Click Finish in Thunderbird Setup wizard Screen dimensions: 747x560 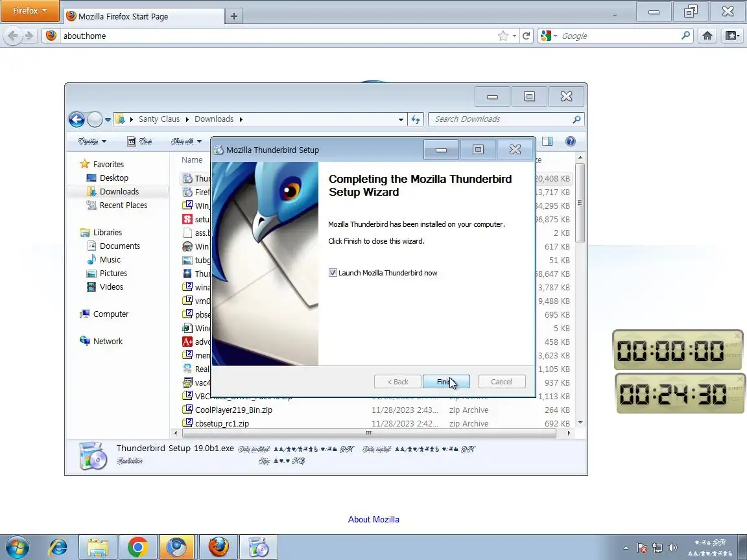[x=446, y=381]
